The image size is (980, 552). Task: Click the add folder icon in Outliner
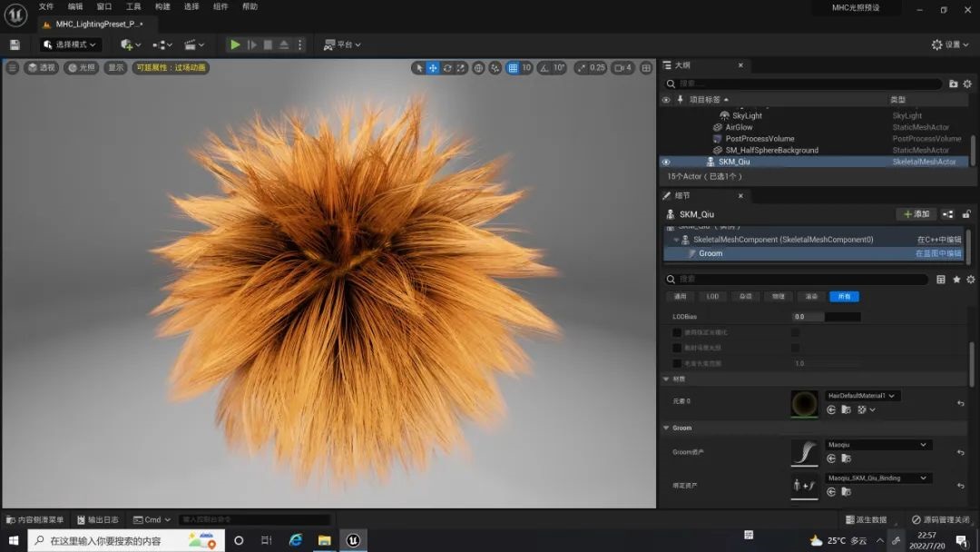pyautogui.click(x=953, y=84)
